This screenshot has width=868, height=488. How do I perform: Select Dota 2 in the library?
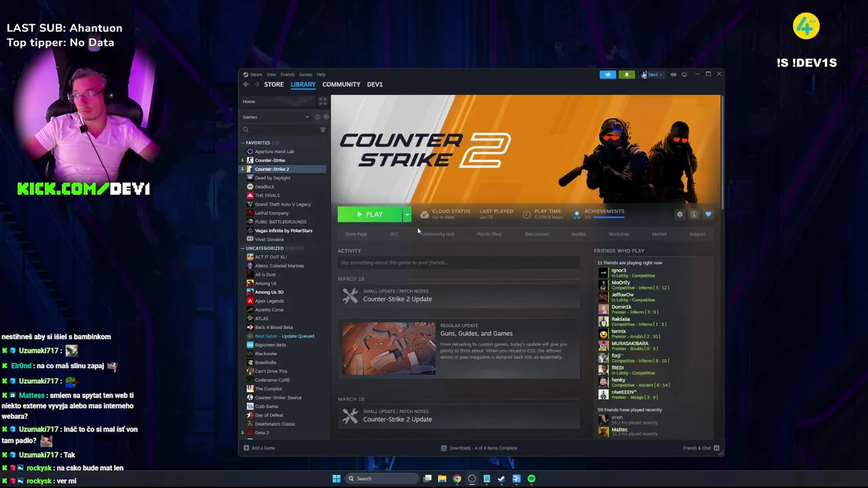pyautogui.click(x=262, y=432)
